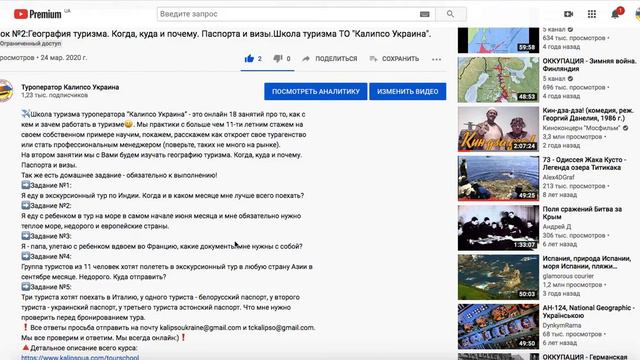Open DynkymRama channel name
Image resolution: width=640 pixels, height=360 pixels.
pyautogui.click(x=562, y=325)
